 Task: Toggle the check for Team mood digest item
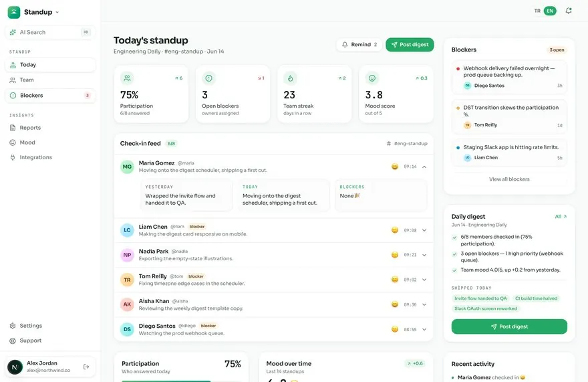454,270
